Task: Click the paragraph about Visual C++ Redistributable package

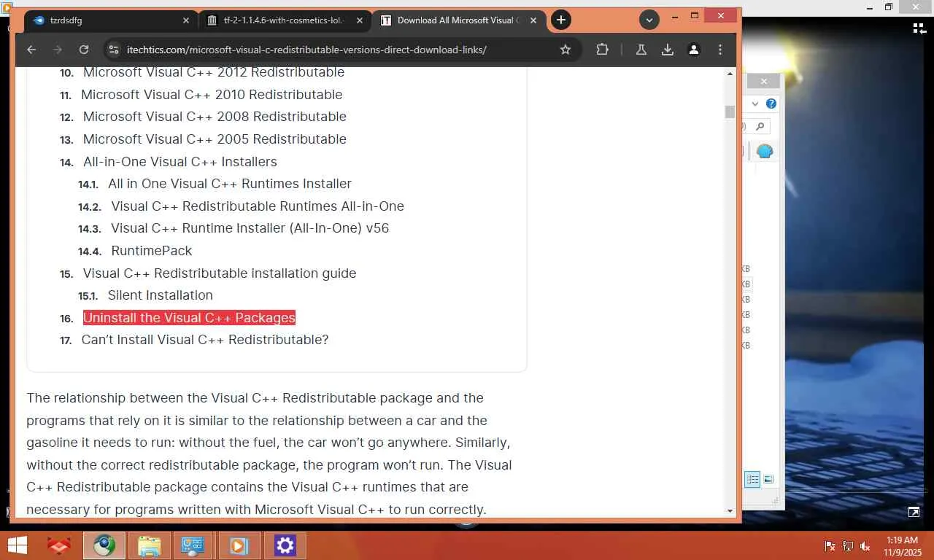Action: click(x=269, y=454)
